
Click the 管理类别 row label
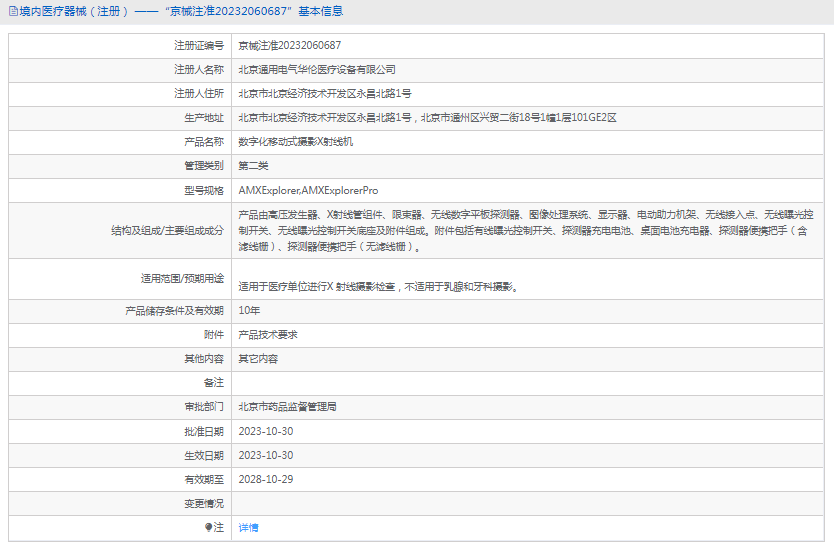tap(204, 166)
